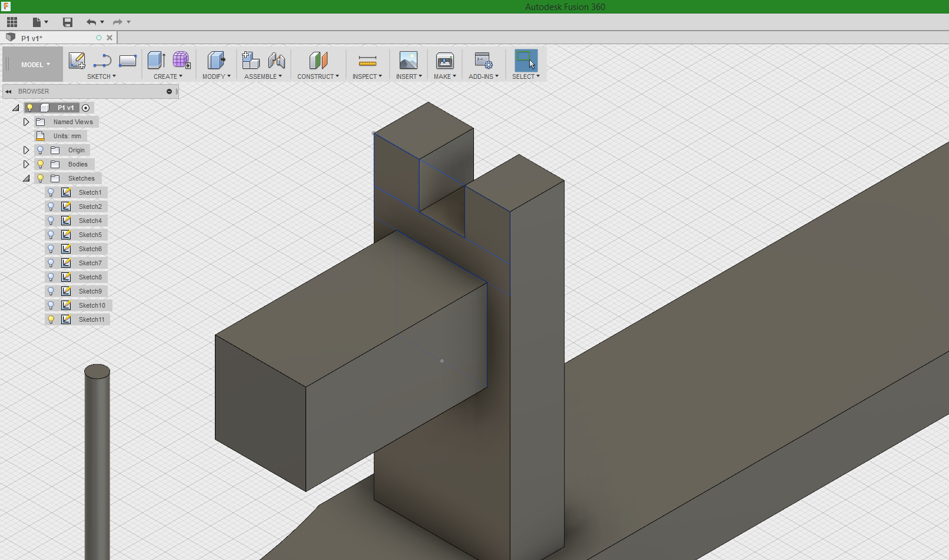Select the Measure inspect tool
This screenshot has width=949, height=560.
(367, 61)
